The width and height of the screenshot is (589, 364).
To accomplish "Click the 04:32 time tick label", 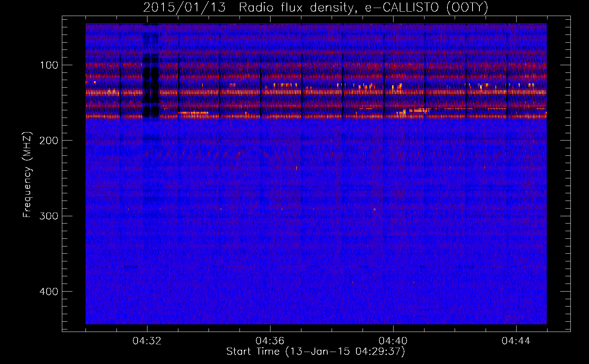I will point(147,341).
